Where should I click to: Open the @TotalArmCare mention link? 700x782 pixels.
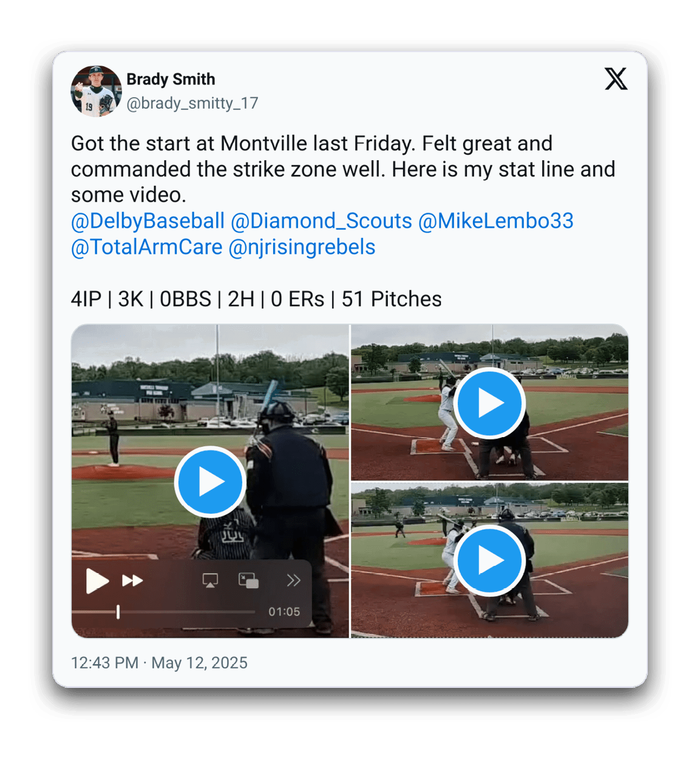click(147, 247)
